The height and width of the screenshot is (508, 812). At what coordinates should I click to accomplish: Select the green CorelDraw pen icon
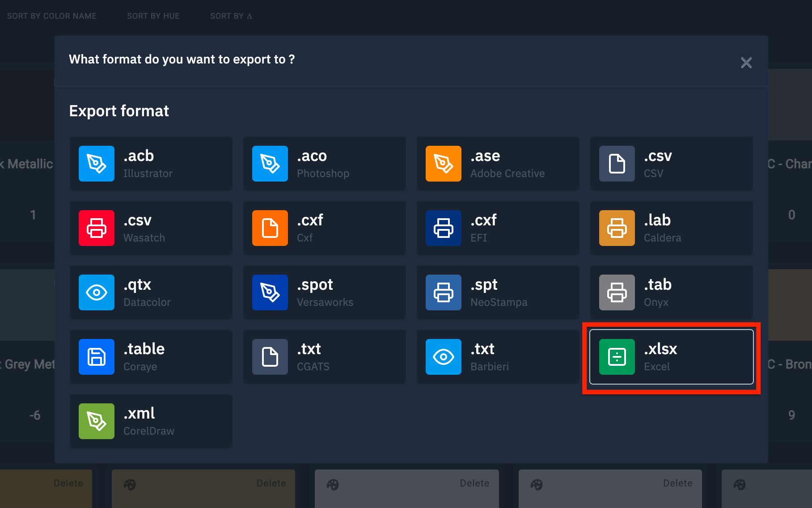click(x=97, y=421)
